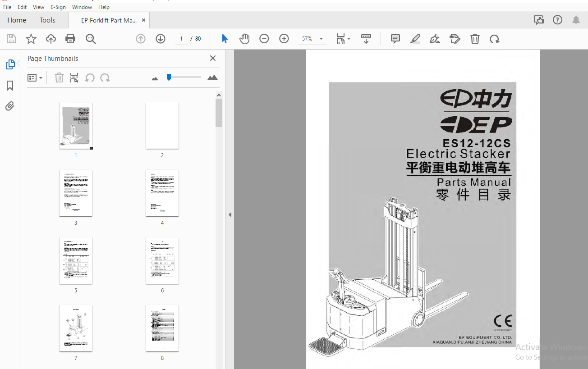
Task: Open the Page Thumbnails sidebar icon
Action: (x=10, y=64)
